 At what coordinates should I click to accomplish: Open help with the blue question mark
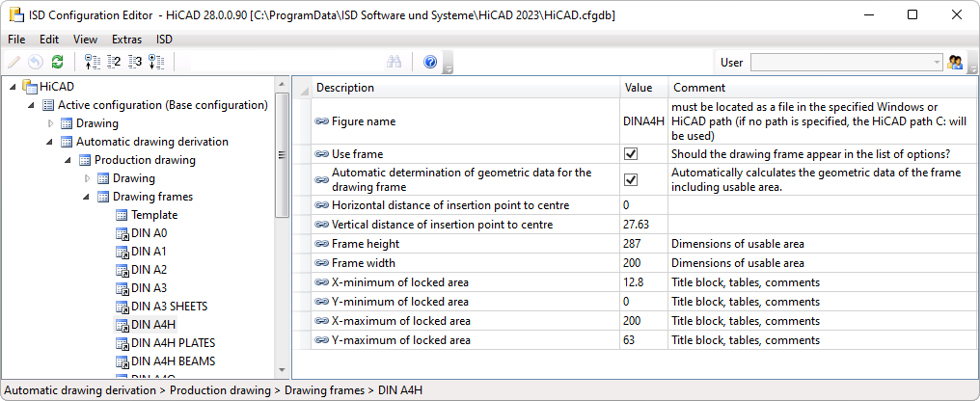430,63
